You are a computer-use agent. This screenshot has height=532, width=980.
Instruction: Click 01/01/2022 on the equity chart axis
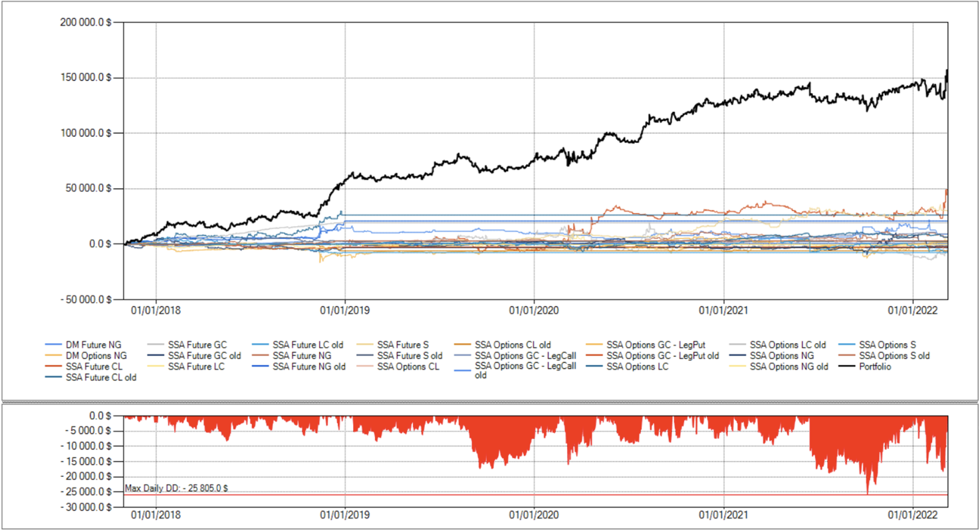(x=914, y=309)
